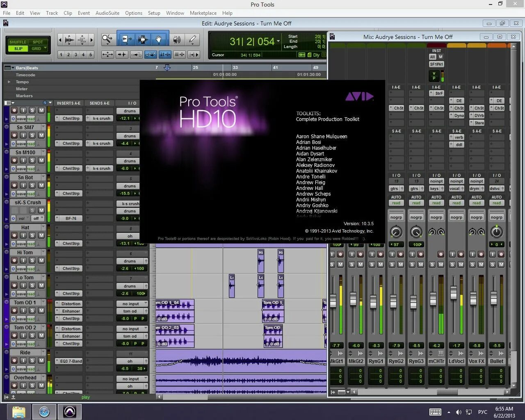The height and width of the screenshot is (420, 525).
Task: Select the Selector tool
Action: pyautogui.click(x=143, y=39)
